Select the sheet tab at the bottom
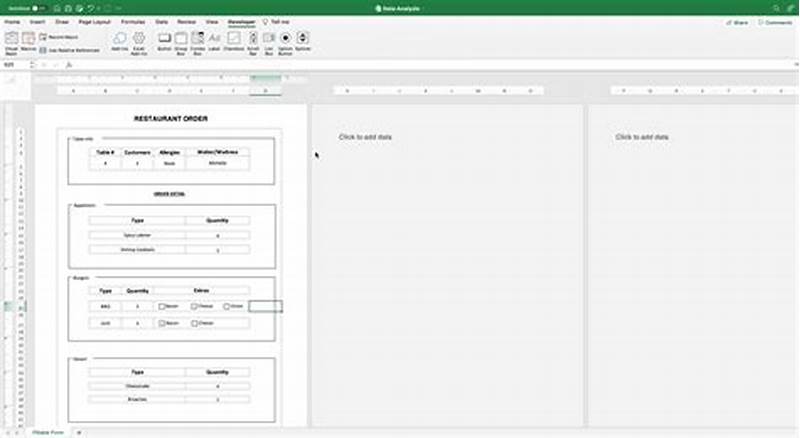Image resolution: width=800 pixels, height=438 pixels. (48, 432)
